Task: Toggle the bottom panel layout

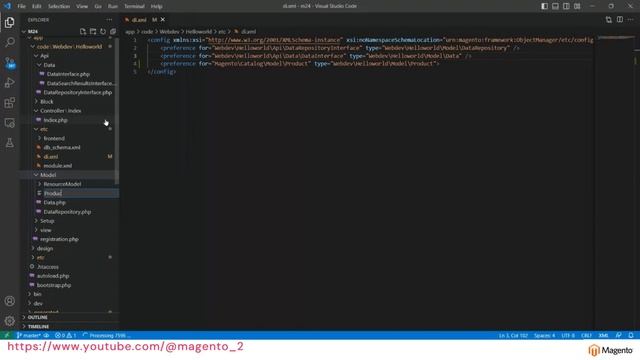Action: pyautogui.click(x=556, y=6)
